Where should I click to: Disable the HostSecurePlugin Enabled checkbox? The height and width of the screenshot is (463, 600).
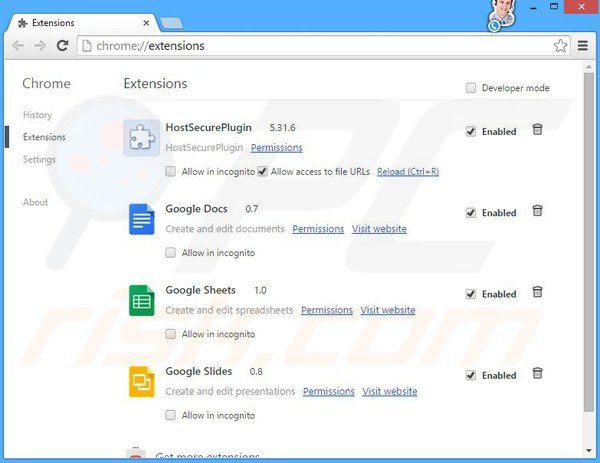tap(471, 131)
